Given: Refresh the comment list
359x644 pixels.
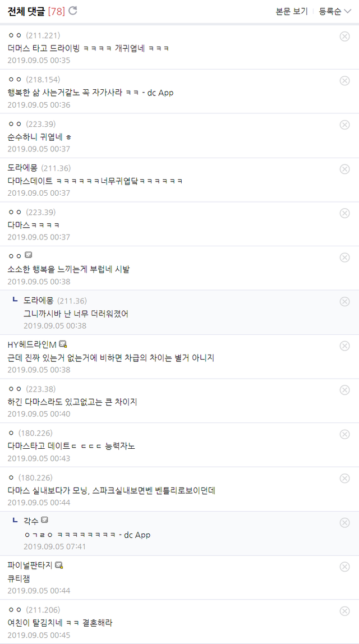Looking at the screenshot, I should [73, 11].
